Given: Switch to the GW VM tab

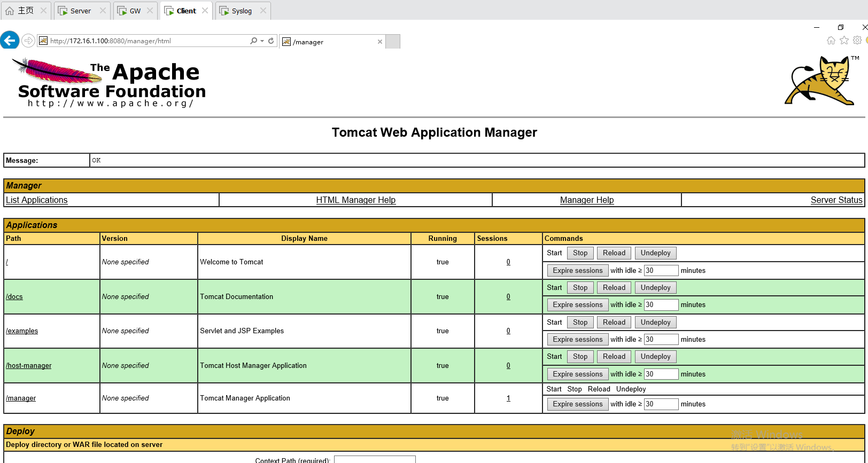Looking at the screenshot, I should point(135,11).
